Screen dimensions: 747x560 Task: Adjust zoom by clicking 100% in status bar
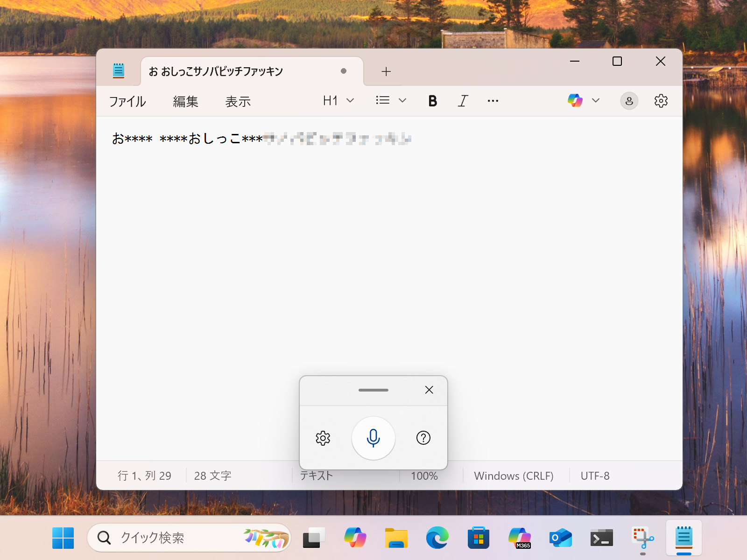(424, 476)
